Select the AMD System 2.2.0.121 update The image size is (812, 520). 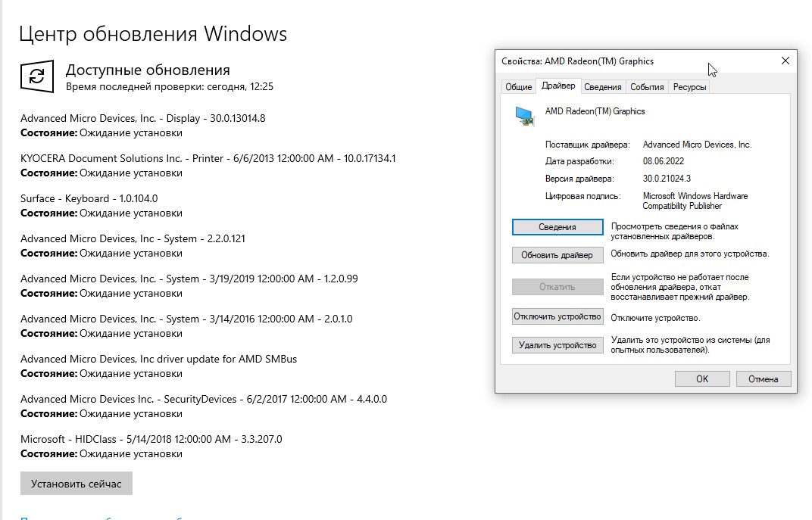click(x=133, y=238)
